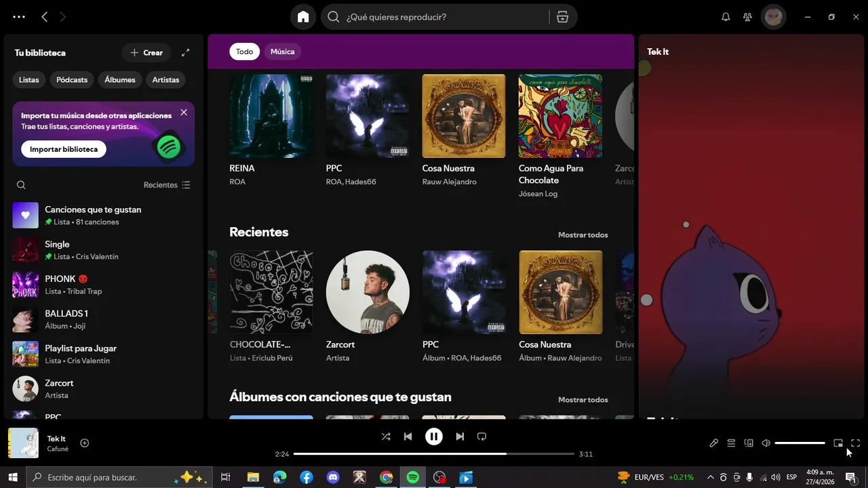Viewport: 868px width, 488px height.
Task: Open Zarcort artist in library
Action: (103, 389)
